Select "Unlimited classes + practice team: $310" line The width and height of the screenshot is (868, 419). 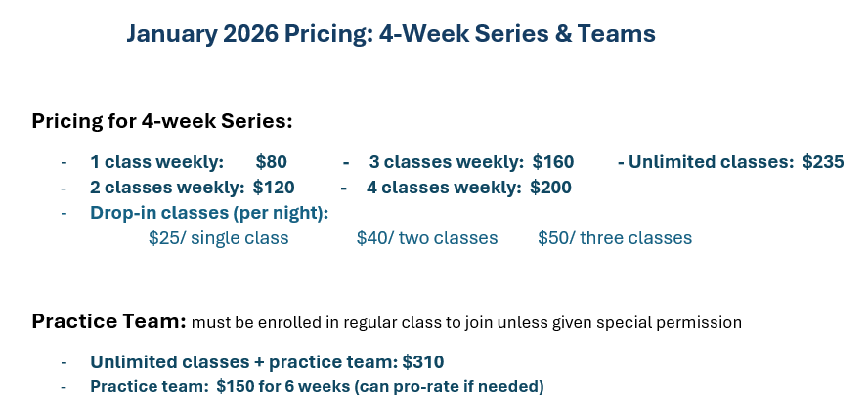(x=267, y=361)
